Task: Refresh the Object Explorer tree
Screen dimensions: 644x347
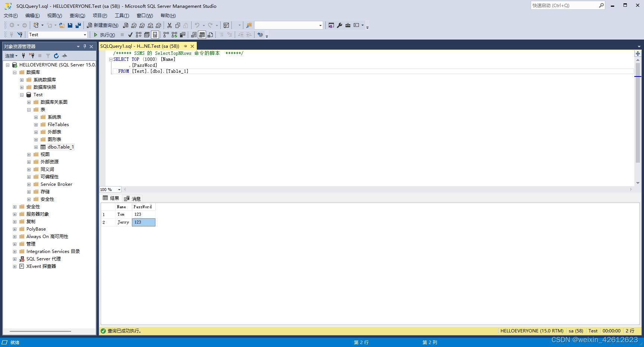Action: click(x=56, y=56)
